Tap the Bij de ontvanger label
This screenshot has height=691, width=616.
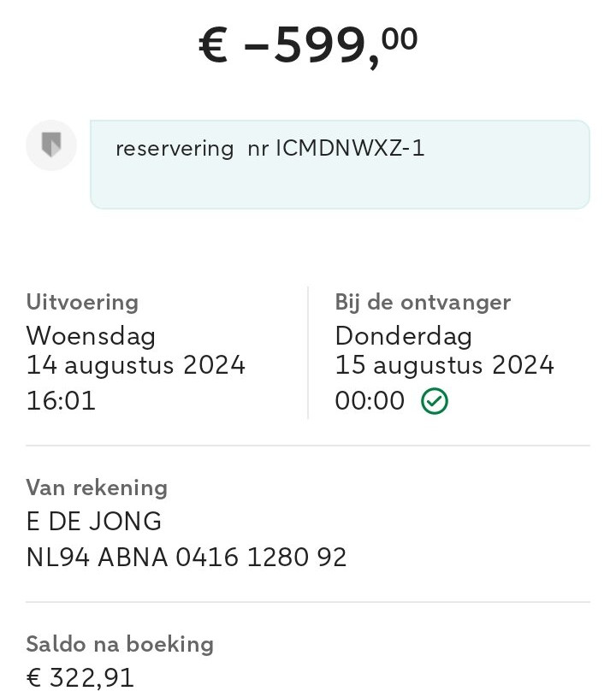[423, 303]
